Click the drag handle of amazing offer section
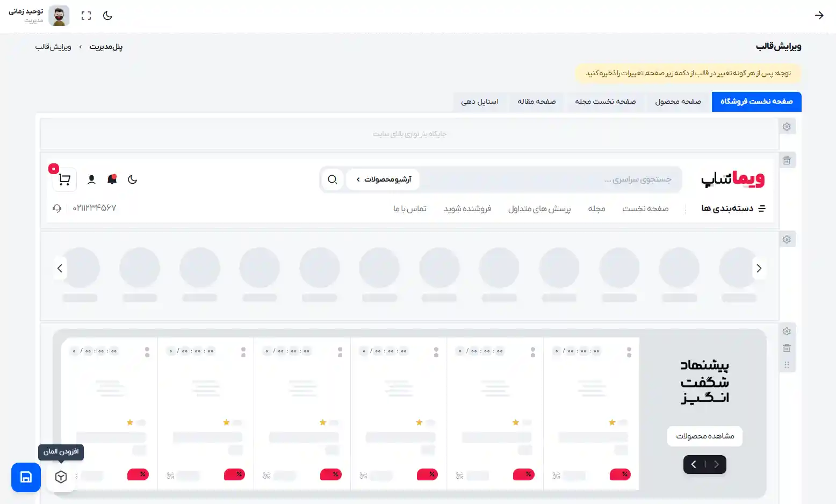 click(787, 365)
